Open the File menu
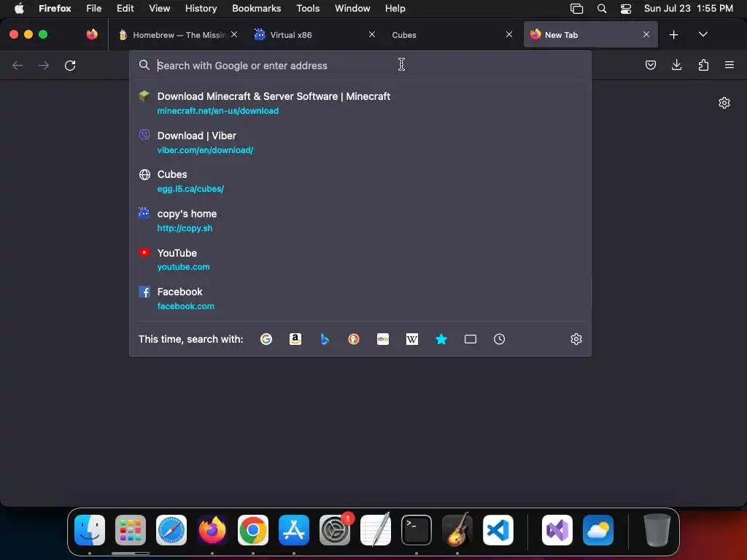 94,8
